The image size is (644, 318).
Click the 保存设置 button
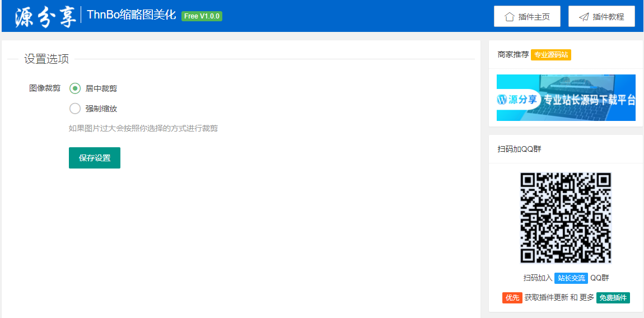(x=95, y=158)
